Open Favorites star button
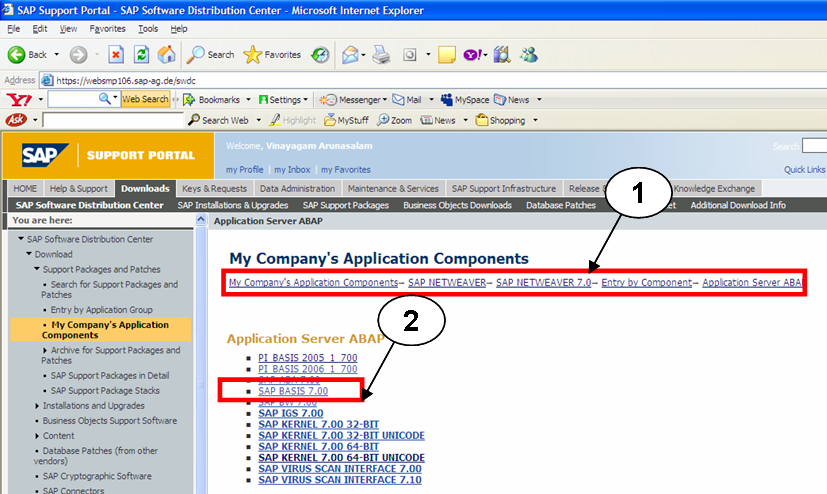 tap(272, 54)
